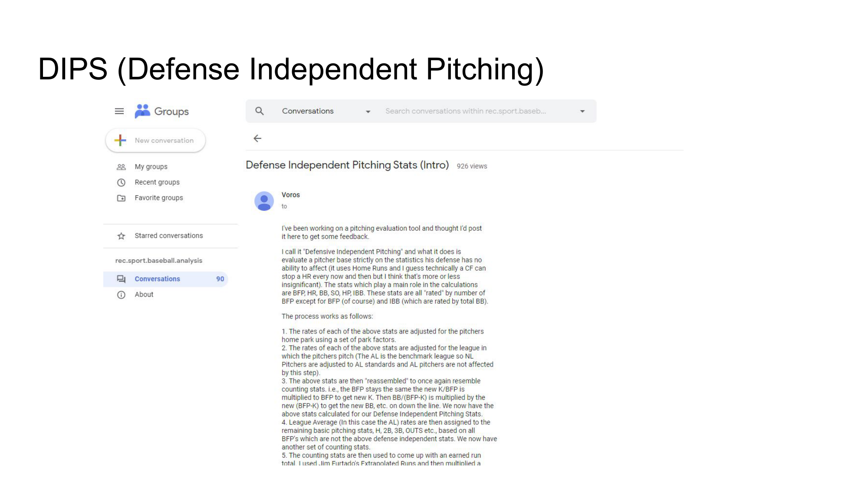Click Voros's profile avatar
This screenshot has height=488, width=868.
click(264, 201)
